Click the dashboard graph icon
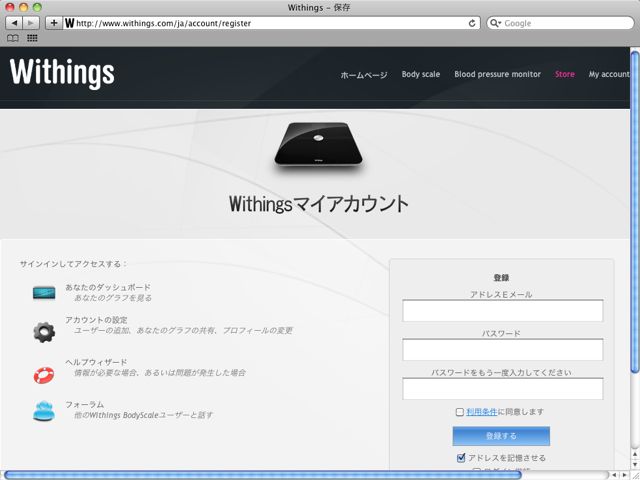640x480 pixels. click(44, 293)
